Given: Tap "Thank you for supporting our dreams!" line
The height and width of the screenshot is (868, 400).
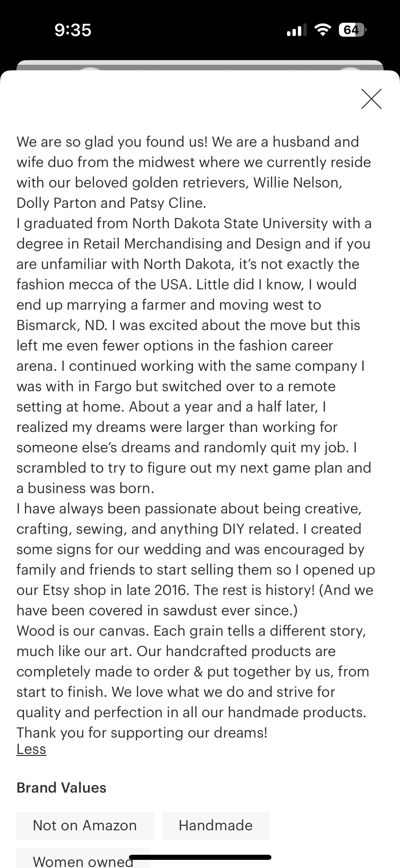Looking at the screenshot, I should (x=142, y=733).
